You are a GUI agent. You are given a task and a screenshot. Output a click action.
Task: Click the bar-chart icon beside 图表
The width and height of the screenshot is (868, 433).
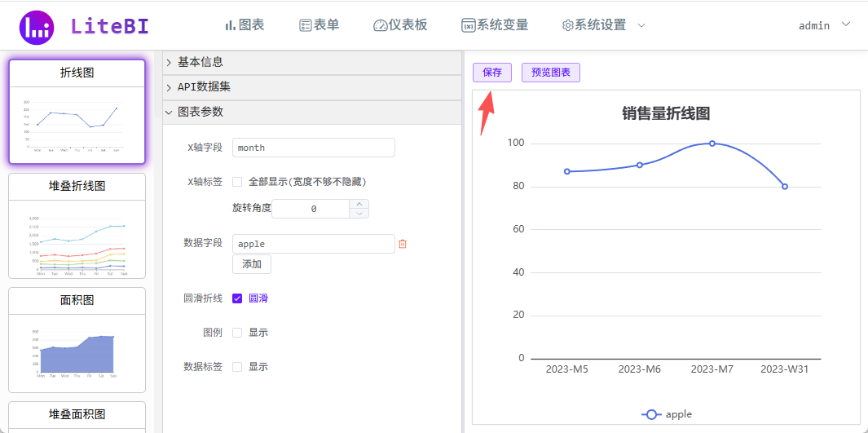click(x=230, y=25)
